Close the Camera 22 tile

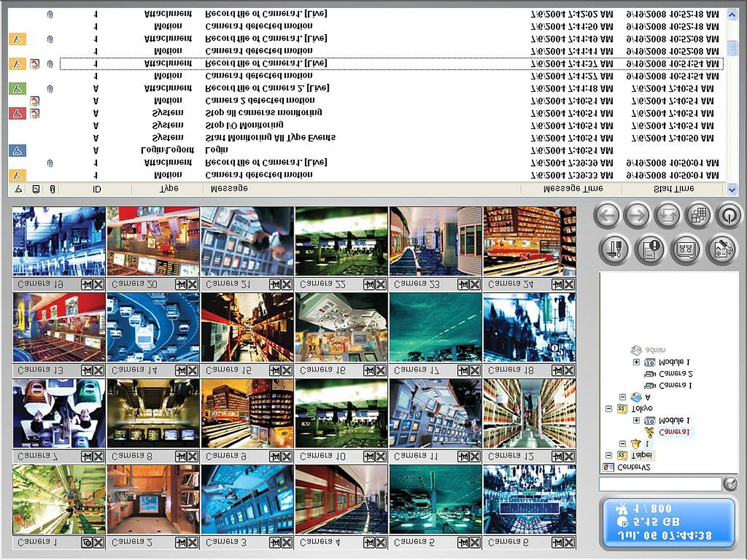click(x=381, y=285)
